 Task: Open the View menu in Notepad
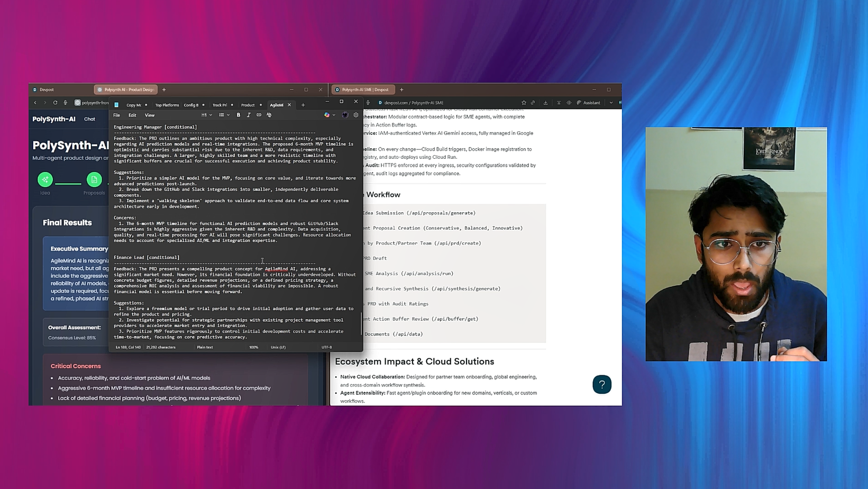[x=150, y=115]
